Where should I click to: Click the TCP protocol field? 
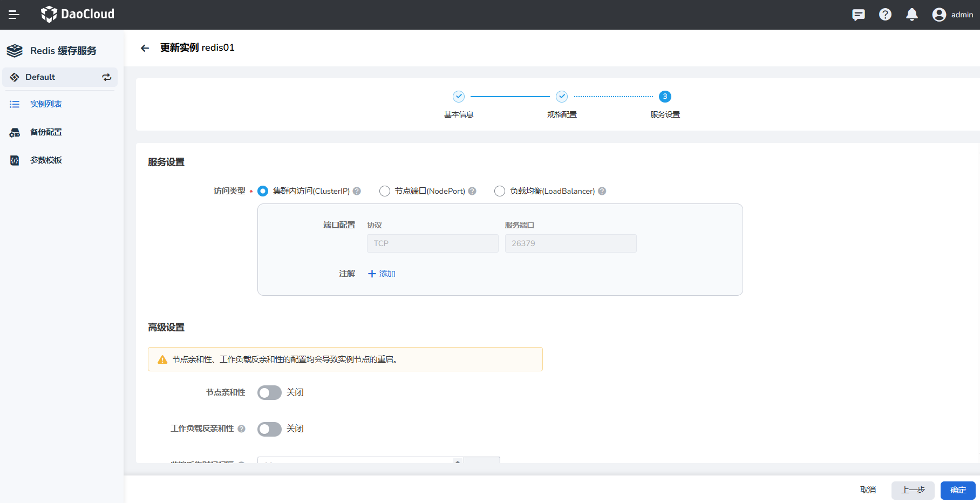point(433,243)
